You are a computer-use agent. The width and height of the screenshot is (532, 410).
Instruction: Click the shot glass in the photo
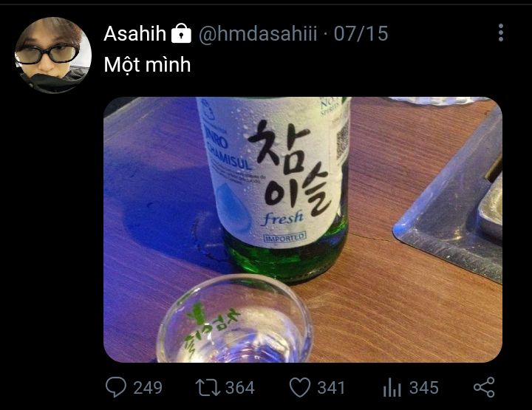point(234,319)
